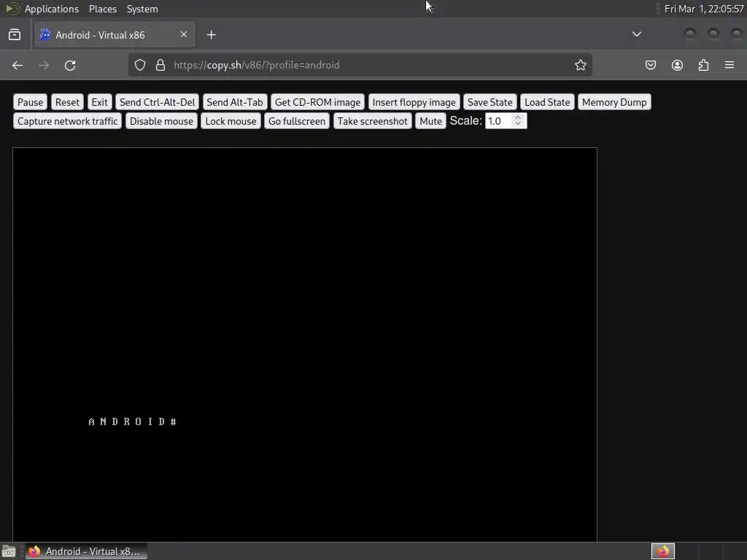This screenshot has height=560, width=747.
Task: Open the Firefox hamburger menu
Action: point(729,65)
